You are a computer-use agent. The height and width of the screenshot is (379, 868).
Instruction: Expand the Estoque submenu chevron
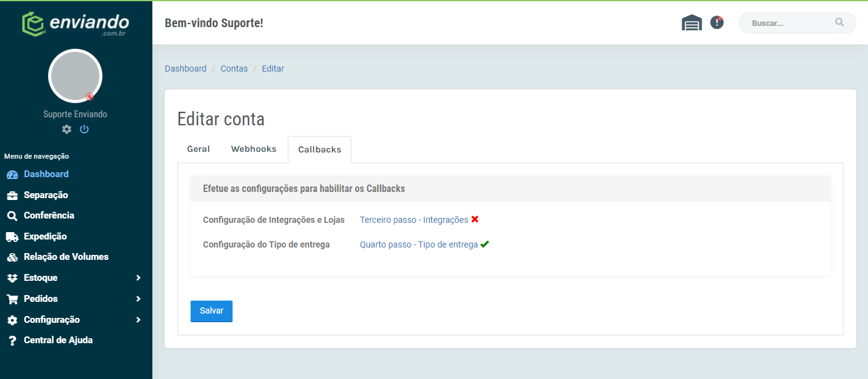[x=138, y=278]
